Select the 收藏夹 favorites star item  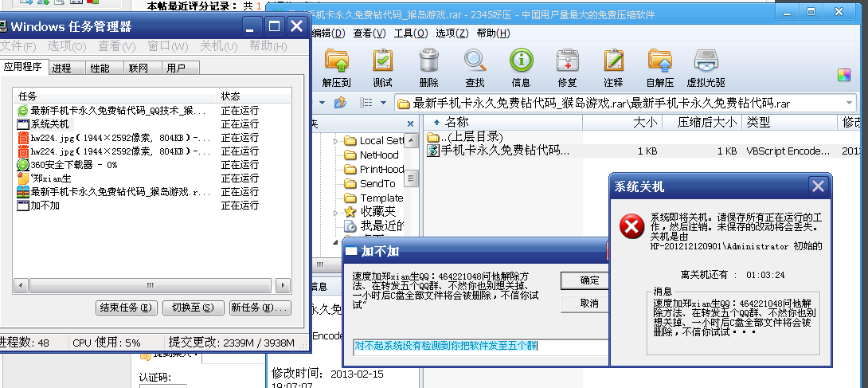point(369,211)
